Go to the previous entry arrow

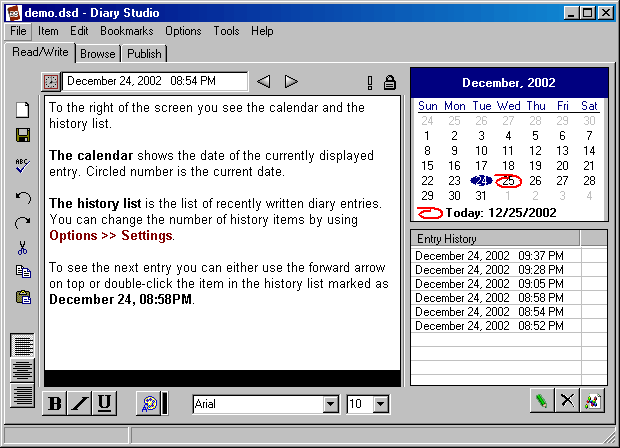[264, 81]
